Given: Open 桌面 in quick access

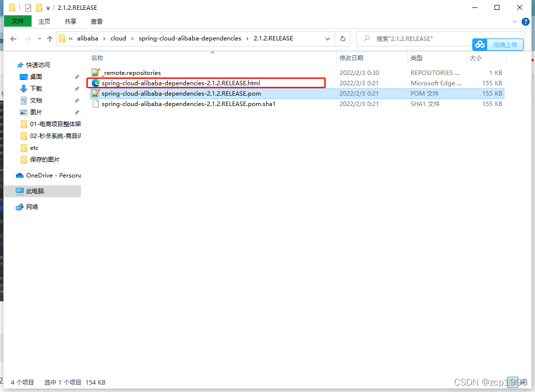Looking at the screenshot, I should point(36,77).
